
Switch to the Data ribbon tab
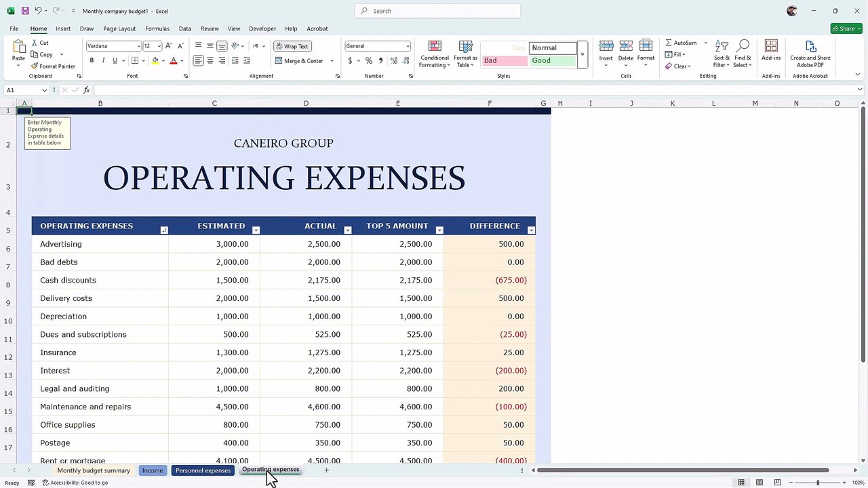[x=185, y=28]
